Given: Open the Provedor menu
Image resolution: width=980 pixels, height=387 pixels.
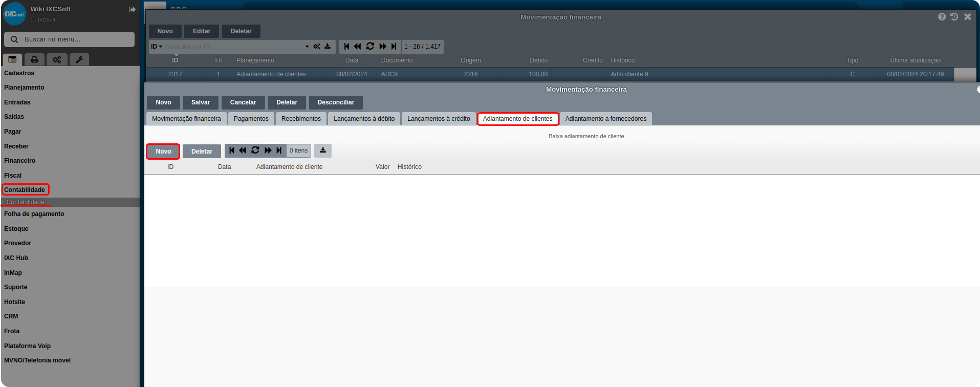Looking at the screenshot, I should pyautogui.click(x=18, y=243).
